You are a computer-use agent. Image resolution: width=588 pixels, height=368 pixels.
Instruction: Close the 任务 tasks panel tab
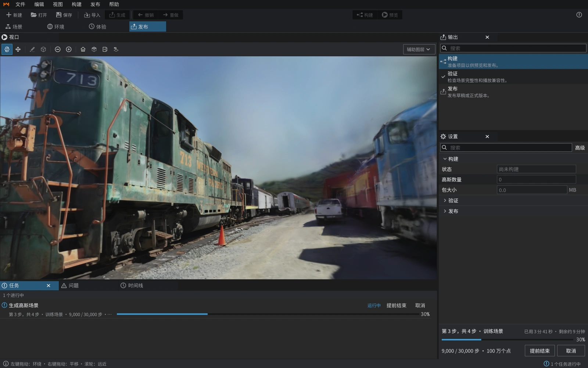tap(49, 286)
